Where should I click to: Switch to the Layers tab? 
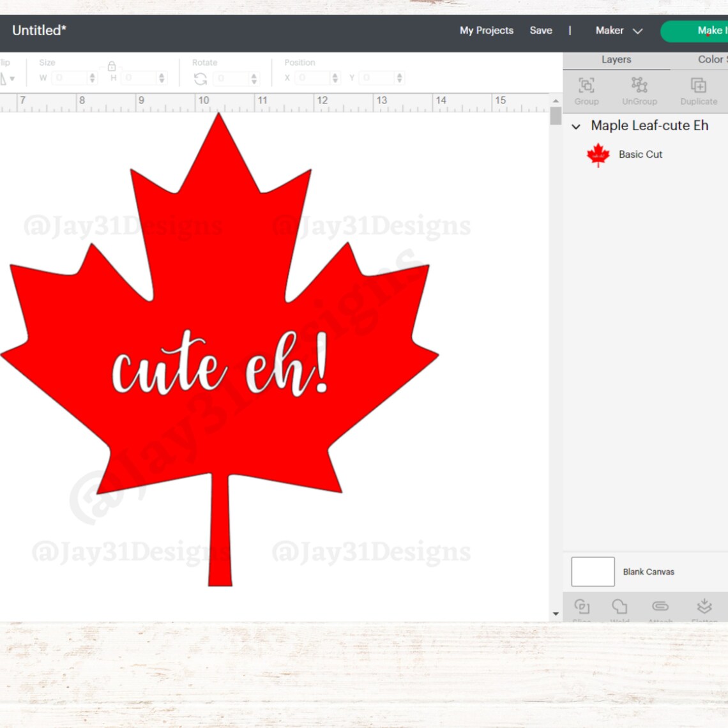coord(616,59)
